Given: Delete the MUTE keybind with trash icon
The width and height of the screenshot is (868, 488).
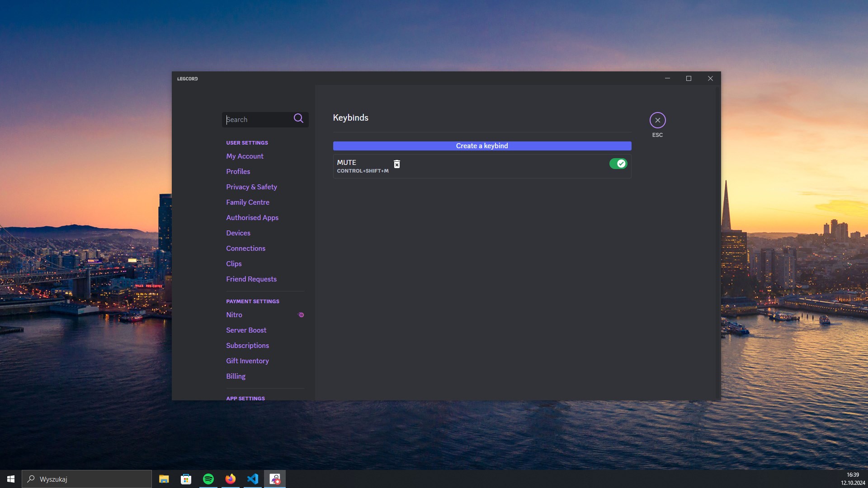Looking at the screenshot, I should [x=397, y=164].
